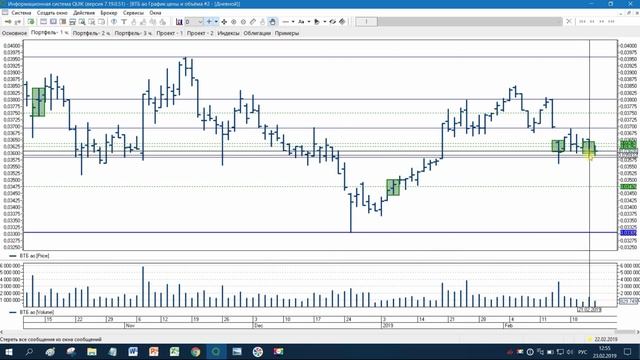The height and width of the screenshot is (360, 640).
Task: Switch to the Облигации tab
Action: tap(257, 33)
